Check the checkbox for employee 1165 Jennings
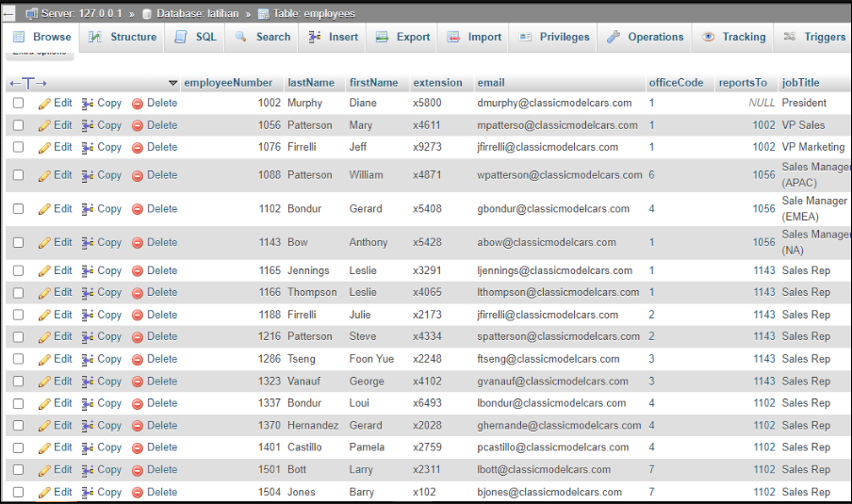The width and height of the screenshot is (852, 504). click(19, 271)
